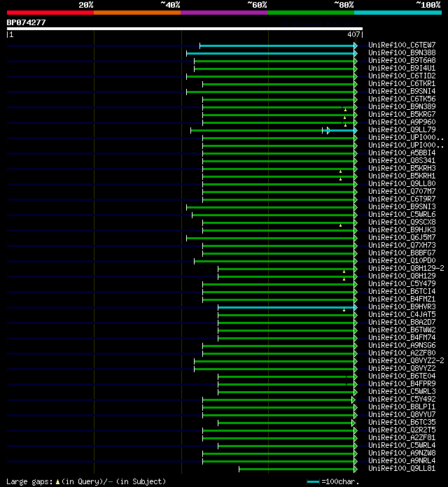
Task: Select the UniRef100_B5KRG7 entry
Action: (402, 114)
